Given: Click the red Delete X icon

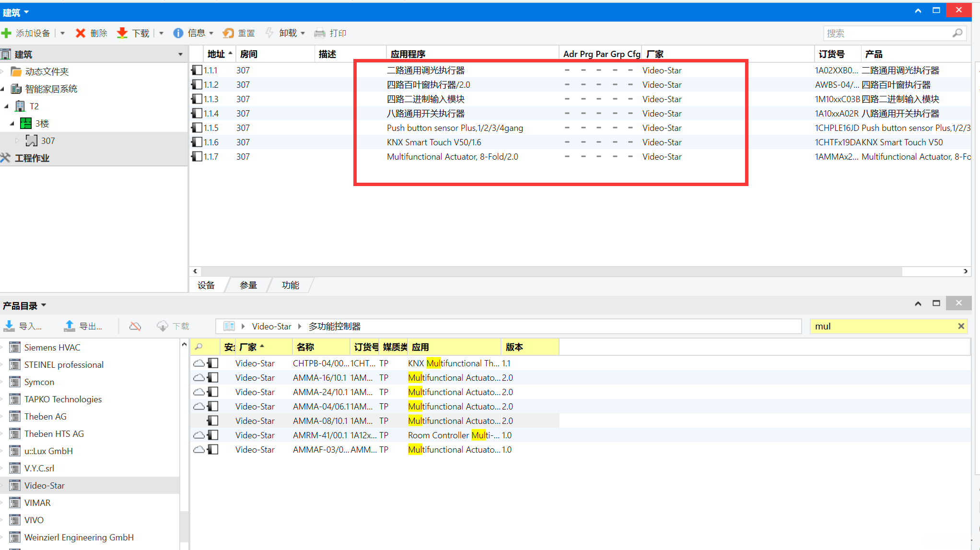Looking at the screenshot, I should coord(80,33).
